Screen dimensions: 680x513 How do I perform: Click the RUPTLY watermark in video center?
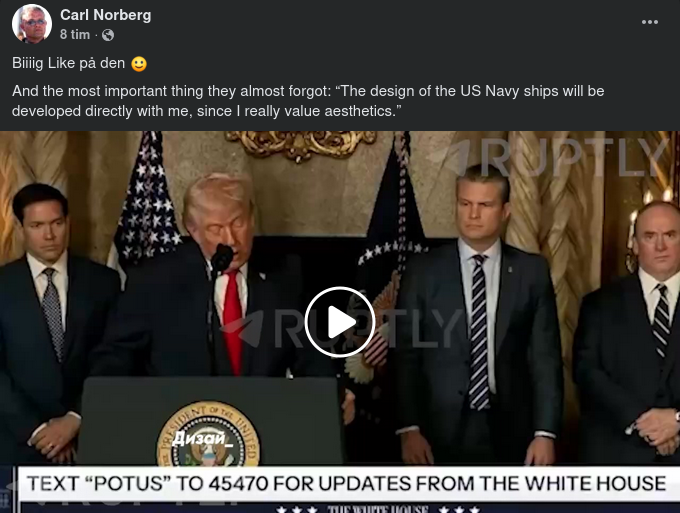(343, 326)
